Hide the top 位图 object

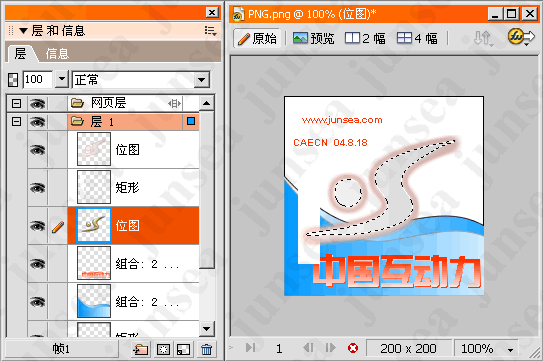click(x=37, y=150)
